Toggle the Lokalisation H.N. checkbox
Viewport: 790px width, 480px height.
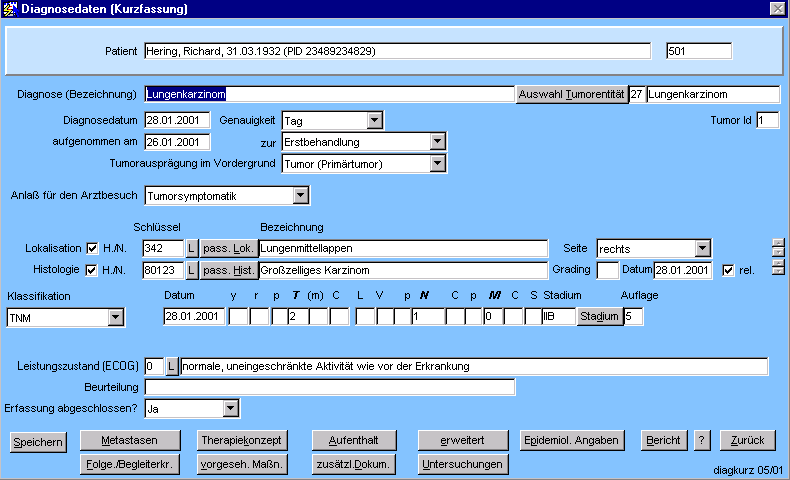pyautogui.click(x=93, y=248)
